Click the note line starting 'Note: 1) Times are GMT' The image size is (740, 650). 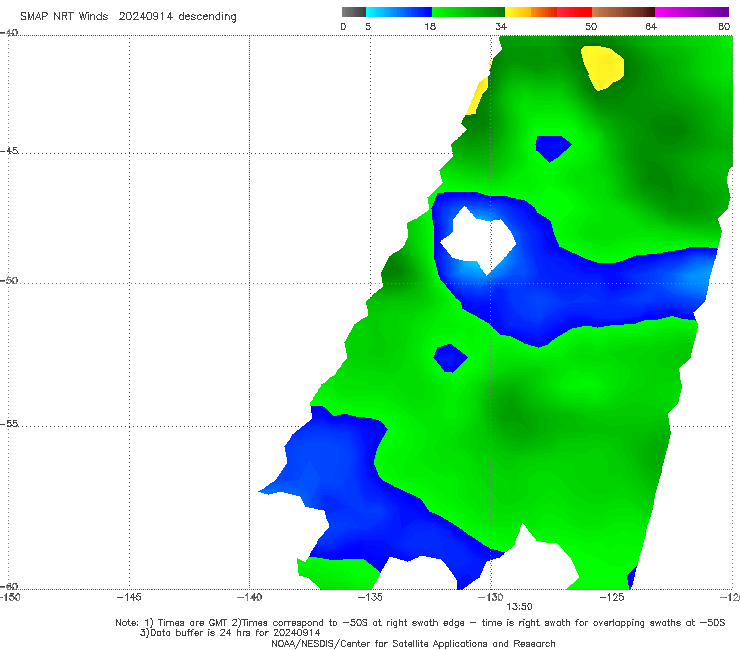tap(420, 623)
